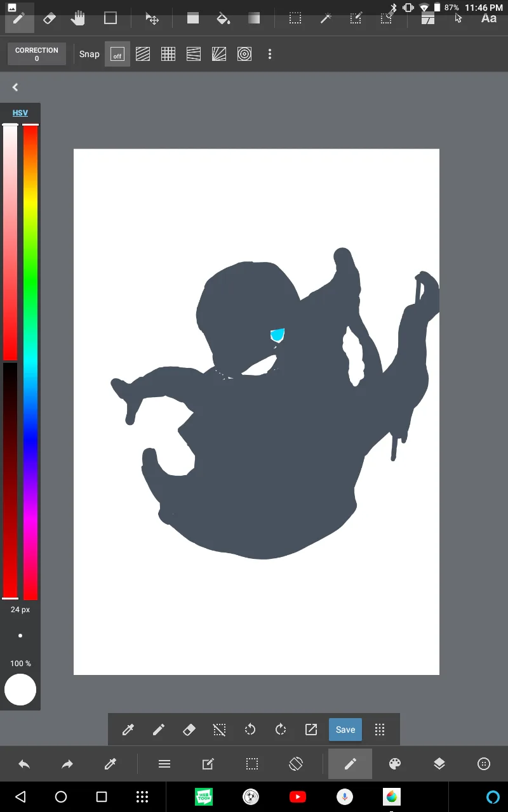Screen dimensions: 508x812
Task: Rotate canvas counterclockwise
Action: pos(250,730)
